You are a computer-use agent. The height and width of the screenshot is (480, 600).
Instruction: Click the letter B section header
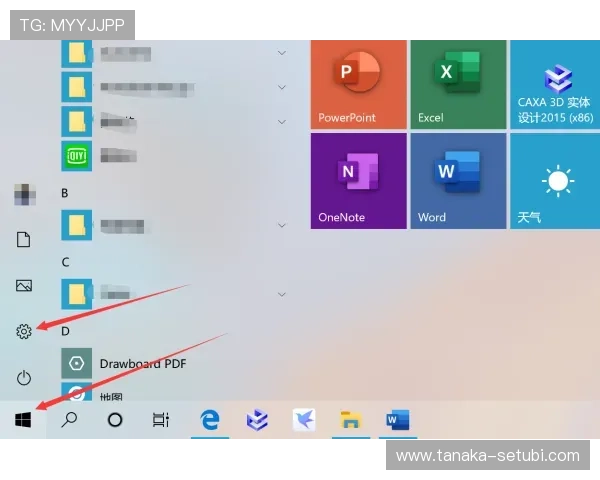65,193
